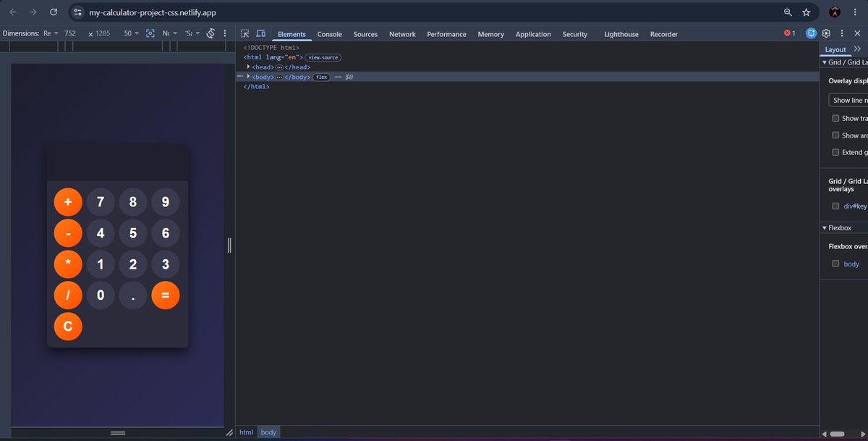This screenshot has width=868, height=441.
Task: Rotate the device viewport orientation
Action: tap(211, 33)
